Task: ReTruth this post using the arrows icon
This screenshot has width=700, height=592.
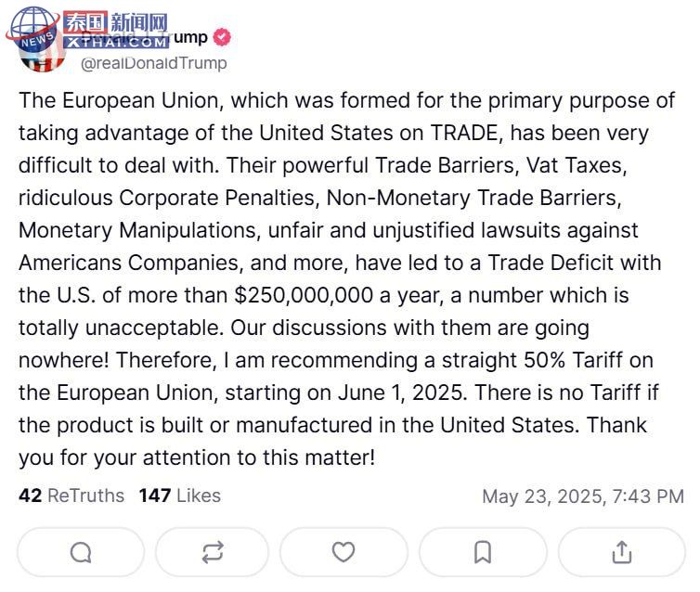Action: (x=213, y=552)
